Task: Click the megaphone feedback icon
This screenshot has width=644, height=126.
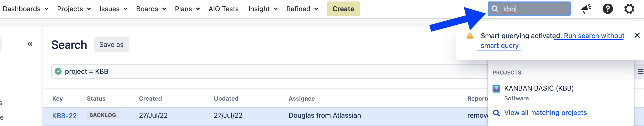Action: (586, 9)
